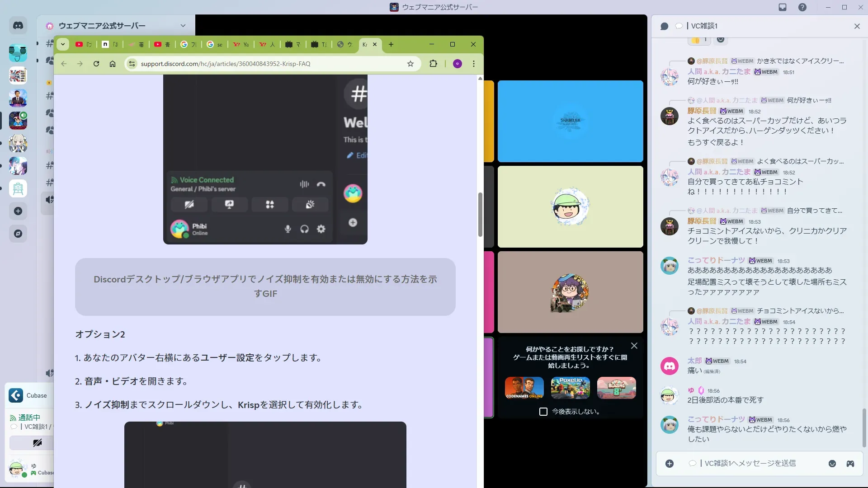Click the add server plus icon
868x488 pixels.
pyautogui.click(x=18, y=211)
